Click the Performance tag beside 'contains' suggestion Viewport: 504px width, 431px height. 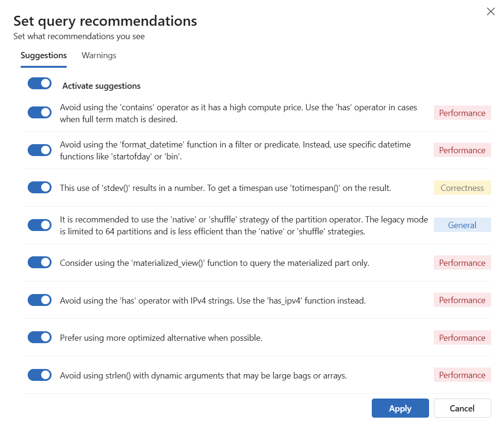tap(462, 113)
